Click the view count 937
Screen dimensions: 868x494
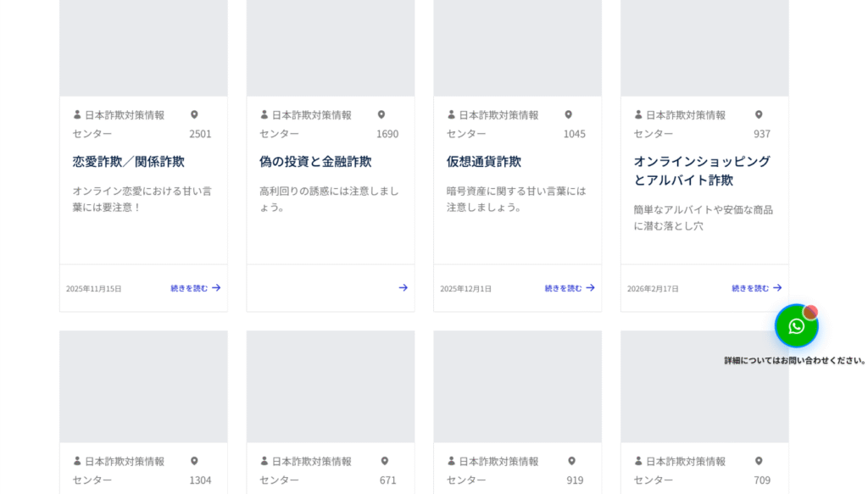(x=762, y=134)
